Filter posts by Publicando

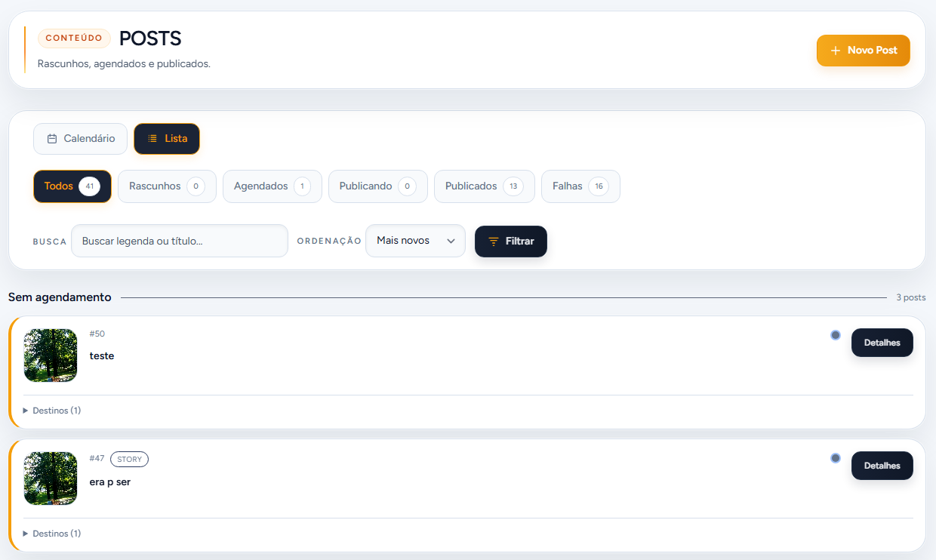(x=378, y=186)
